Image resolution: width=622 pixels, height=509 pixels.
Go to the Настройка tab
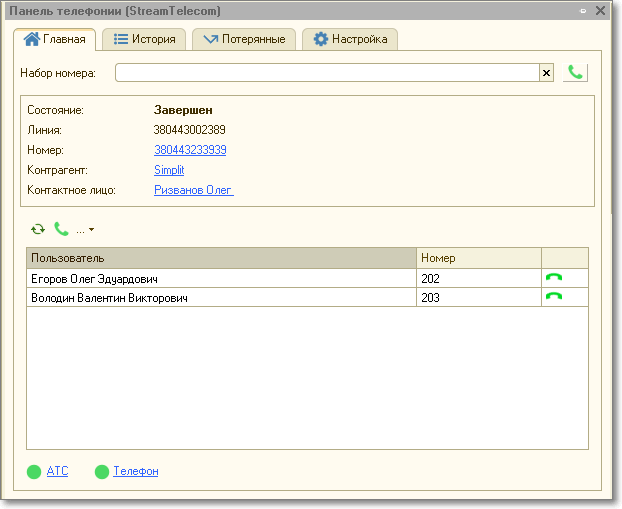(350, 40)
